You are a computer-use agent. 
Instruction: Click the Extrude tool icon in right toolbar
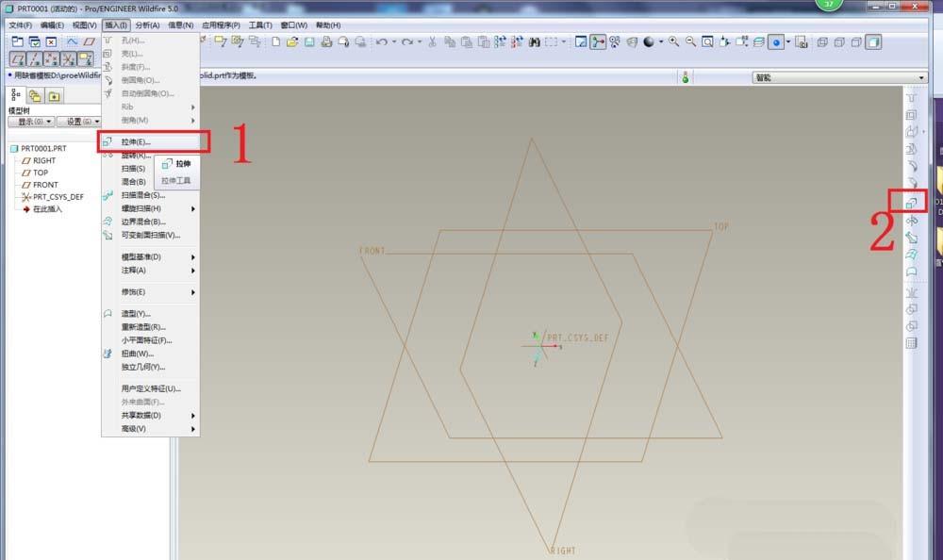[911, 202]
